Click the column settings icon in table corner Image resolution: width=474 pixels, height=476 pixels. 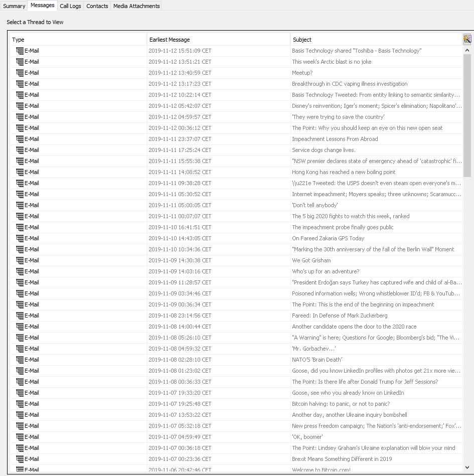pyautogui.click(x=467, y=39)
